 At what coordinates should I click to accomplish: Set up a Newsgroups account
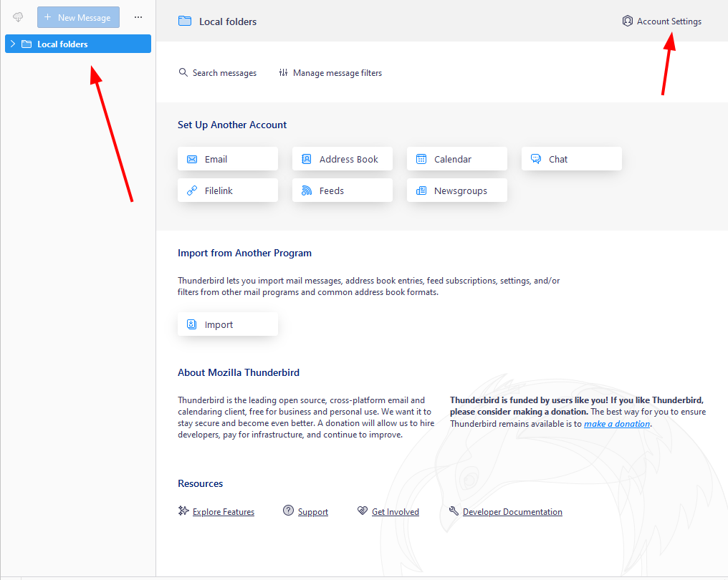pos(456,190)
